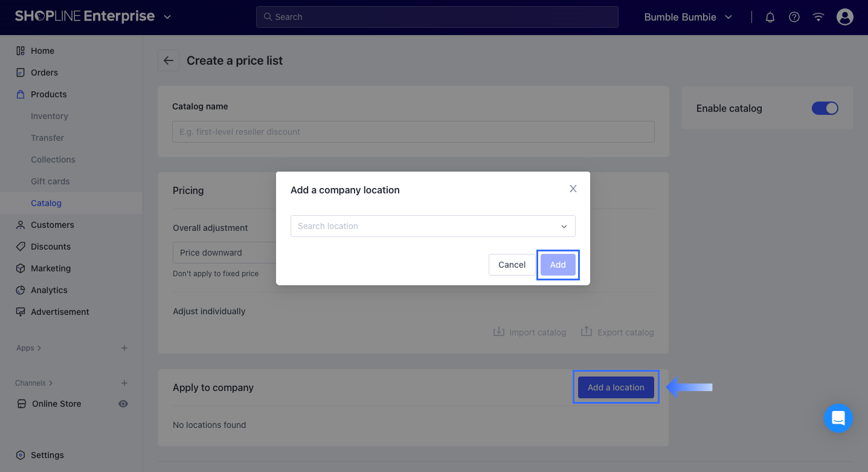Click the Export catalog icon
Image resolution: width=868 pixels, height=472 pixels.
587,332
